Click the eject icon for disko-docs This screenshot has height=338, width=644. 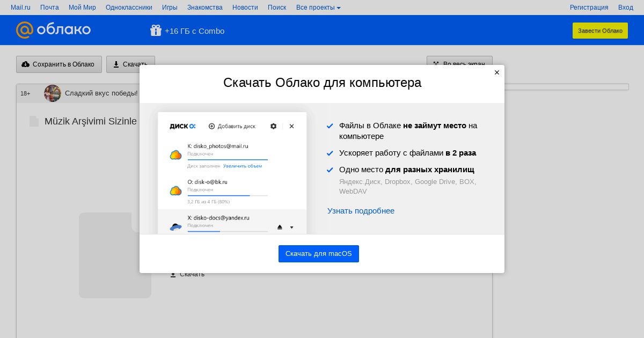pos(280,227)
